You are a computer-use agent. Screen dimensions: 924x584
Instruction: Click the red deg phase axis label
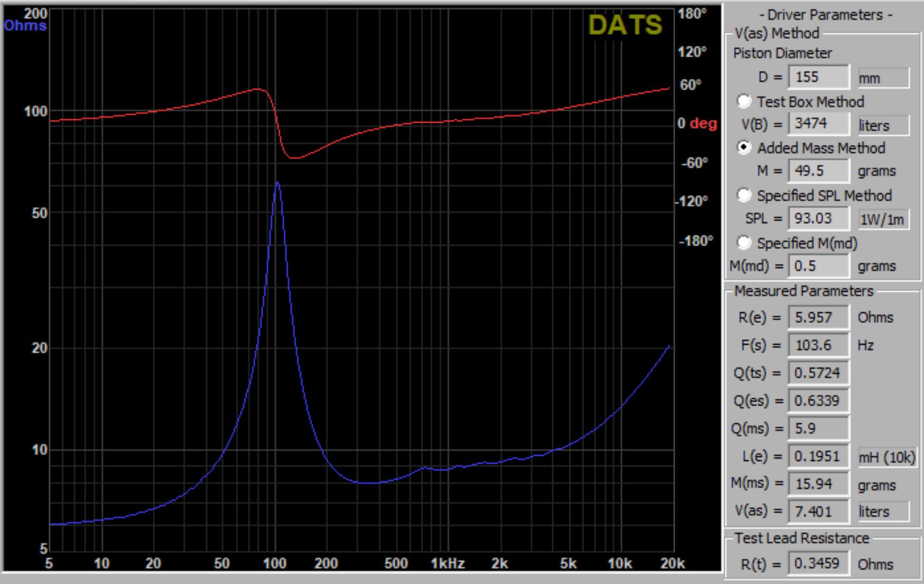704,124
